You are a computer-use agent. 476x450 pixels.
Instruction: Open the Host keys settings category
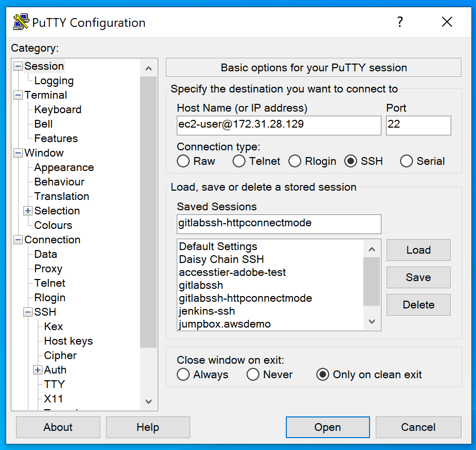coord(68,341)
